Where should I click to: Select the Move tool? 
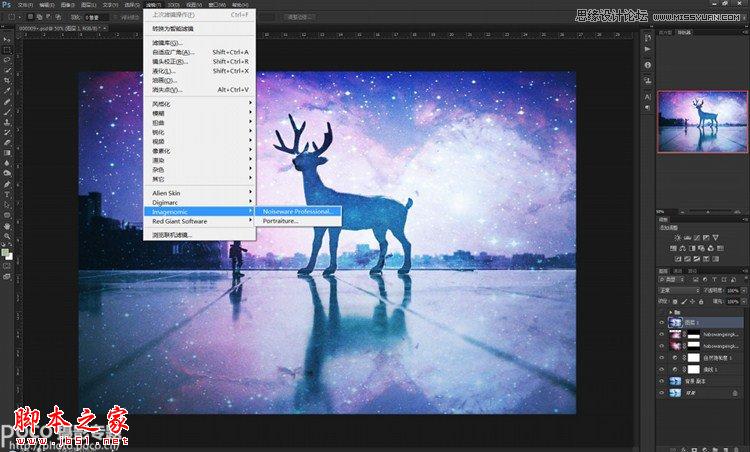[7, 39]
